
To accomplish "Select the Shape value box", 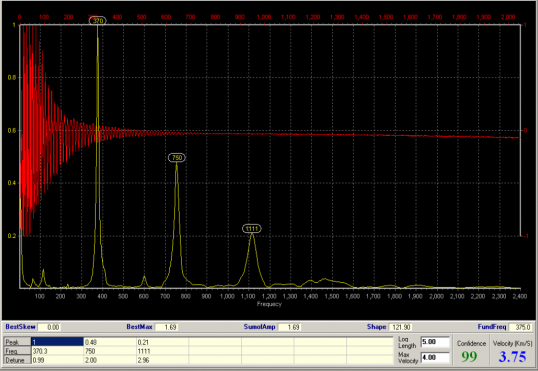I will (x=400, y=327).
